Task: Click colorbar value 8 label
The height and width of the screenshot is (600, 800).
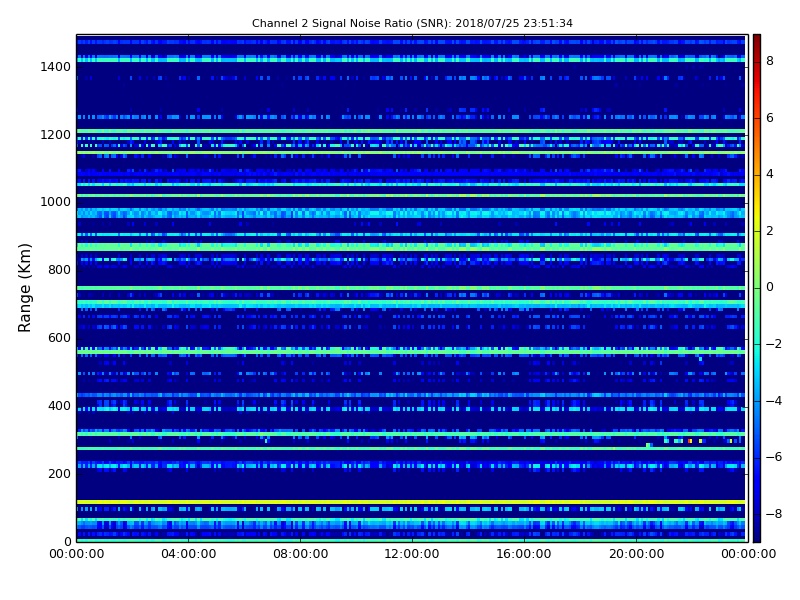Action: point(770,61)
